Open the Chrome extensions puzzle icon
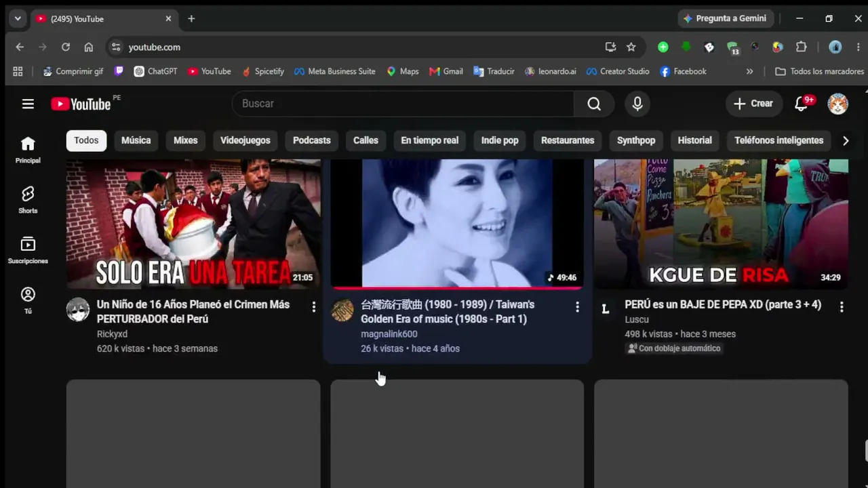The image size is (868, 488). (802, 47)
